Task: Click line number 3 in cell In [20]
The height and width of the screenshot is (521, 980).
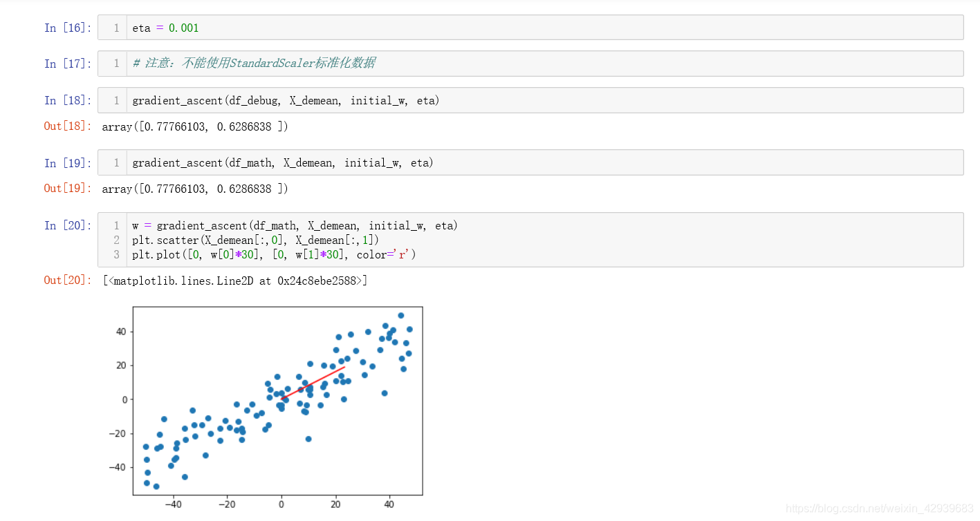Action: 117,255
